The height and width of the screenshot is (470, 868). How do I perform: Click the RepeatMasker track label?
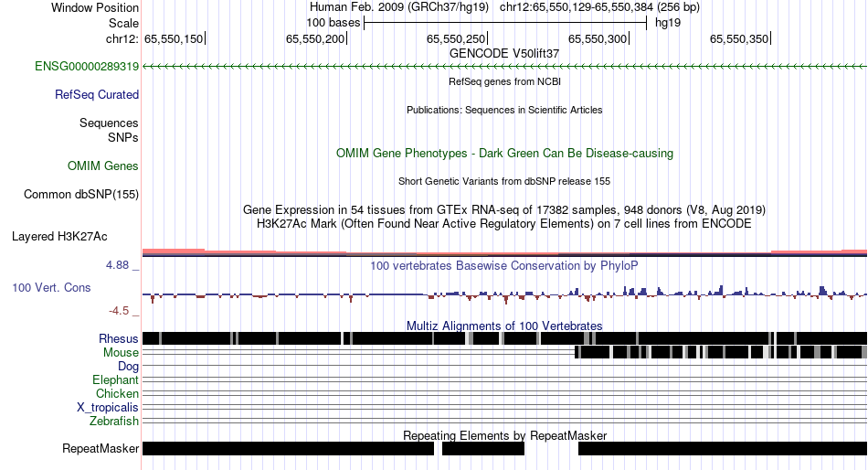[101, 448]
